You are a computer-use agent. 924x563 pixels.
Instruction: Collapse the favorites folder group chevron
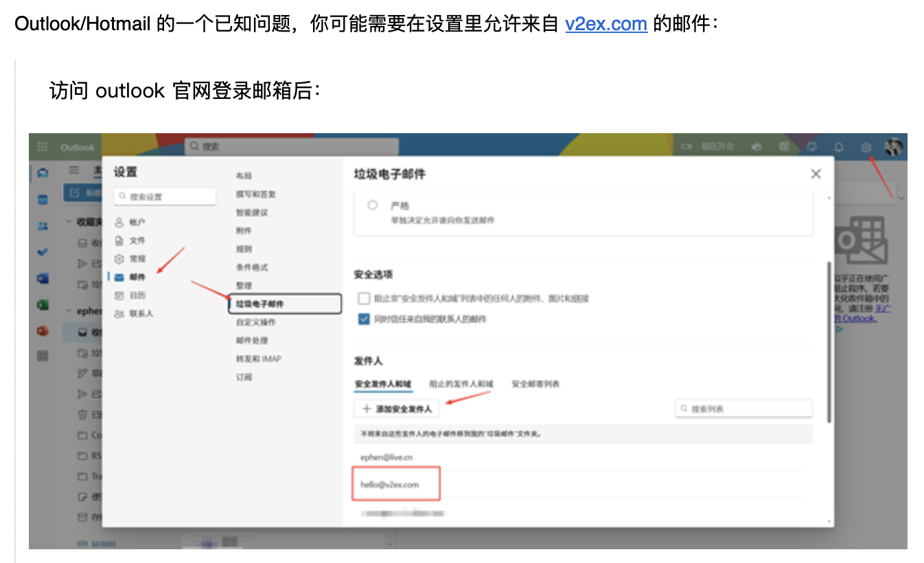(x=69, y=222)
